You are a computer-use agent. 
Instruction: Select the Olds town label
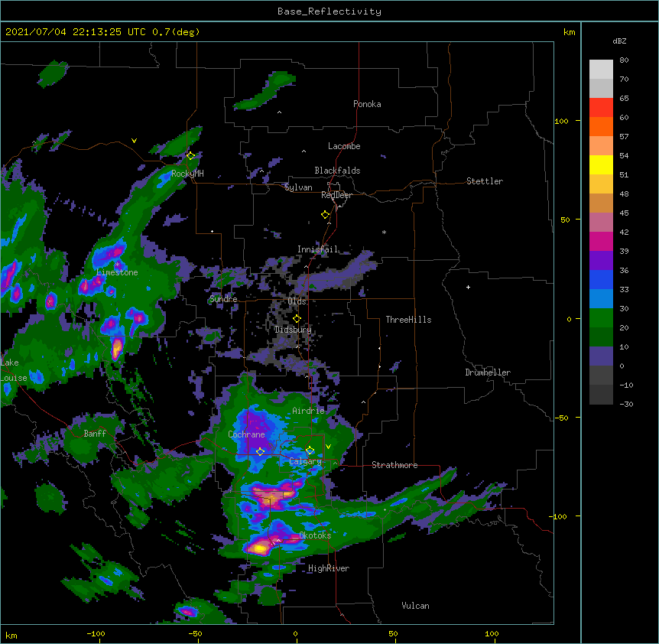click(297, 301)
